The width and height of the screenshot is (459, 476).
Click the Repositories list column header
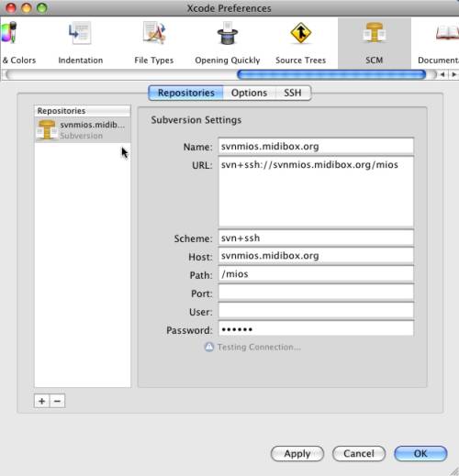pos(83,111)
